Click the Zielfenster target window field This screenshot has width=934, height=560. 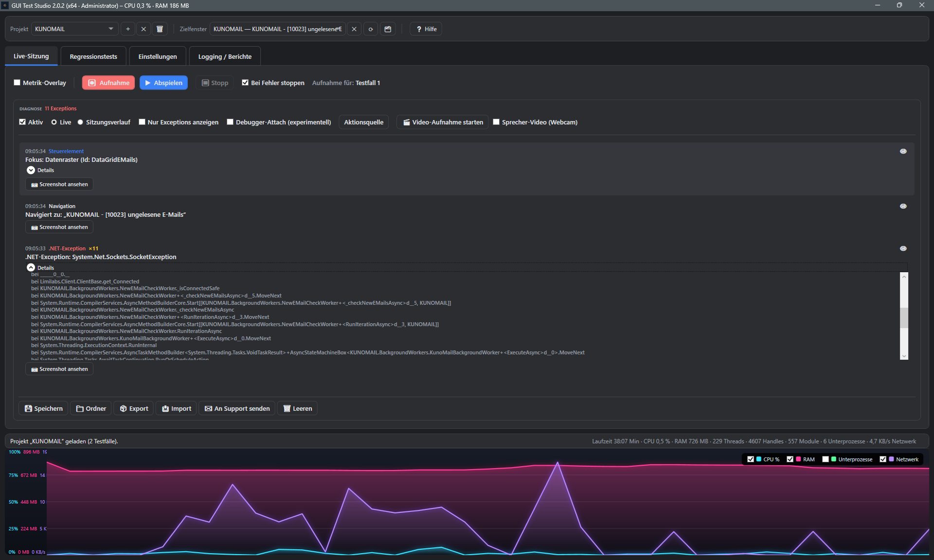(278, 29)
